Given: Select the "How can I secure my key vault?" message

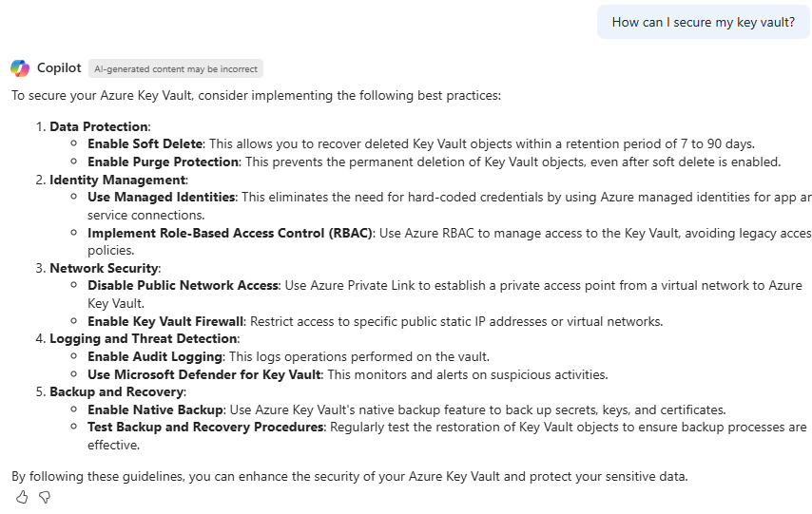Looking at the screenshot, I should pyautogui.click(x=703, y=22).
